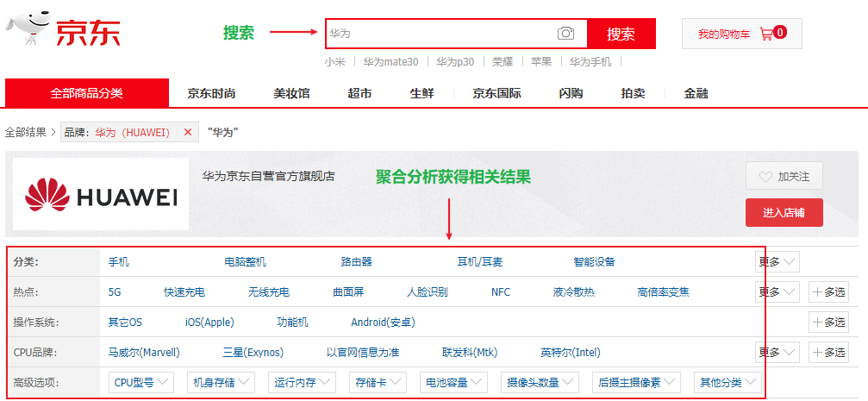This screenshot has width=868, height=401.
Task: Select the 华为p30 suggestion link
Action: [x=455, y=62]
